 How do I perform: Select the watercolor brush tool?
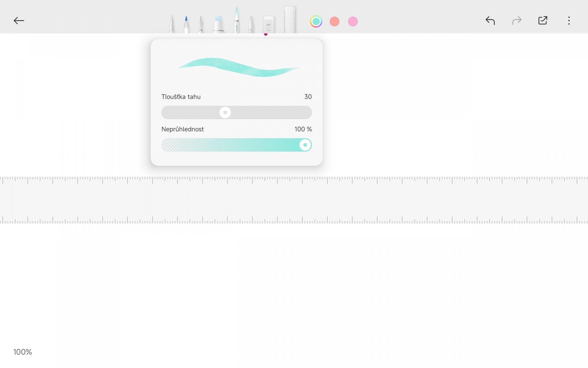tap(236, 20)
